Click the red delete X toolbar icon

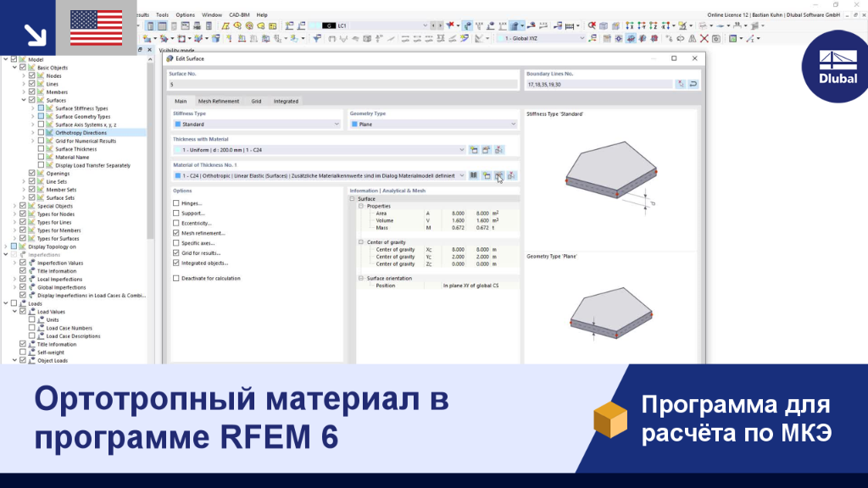tap(704, 39)
